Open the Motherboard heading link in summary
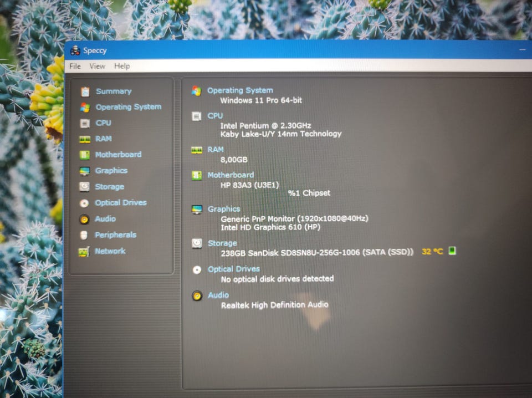 coord(231,175)
